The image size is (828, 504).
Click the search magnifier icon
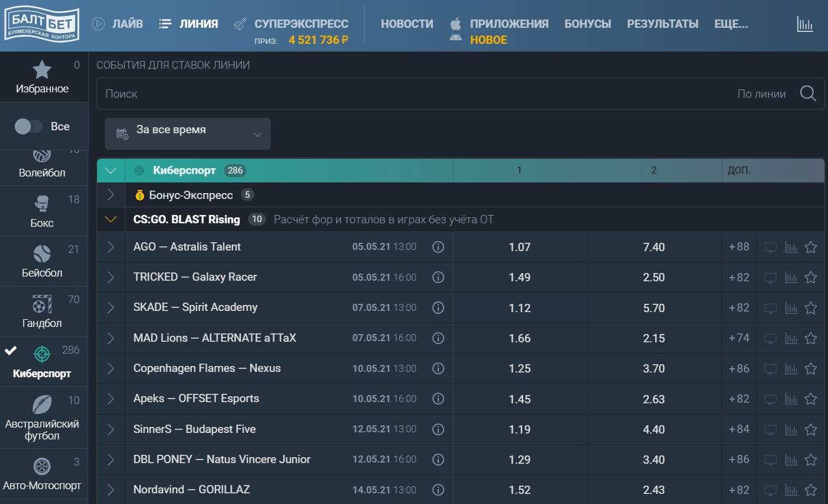[x=808, y=94]
